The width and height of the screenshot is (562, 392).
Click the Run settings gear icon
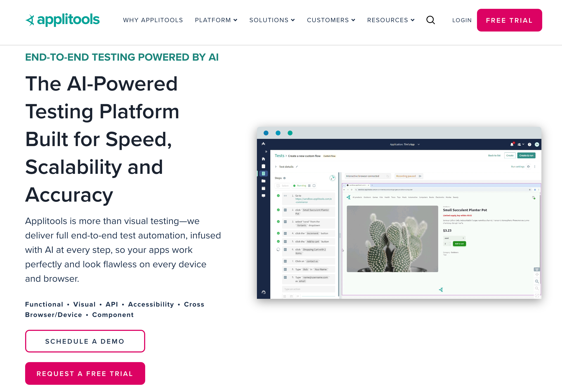(x=529, y=167)
